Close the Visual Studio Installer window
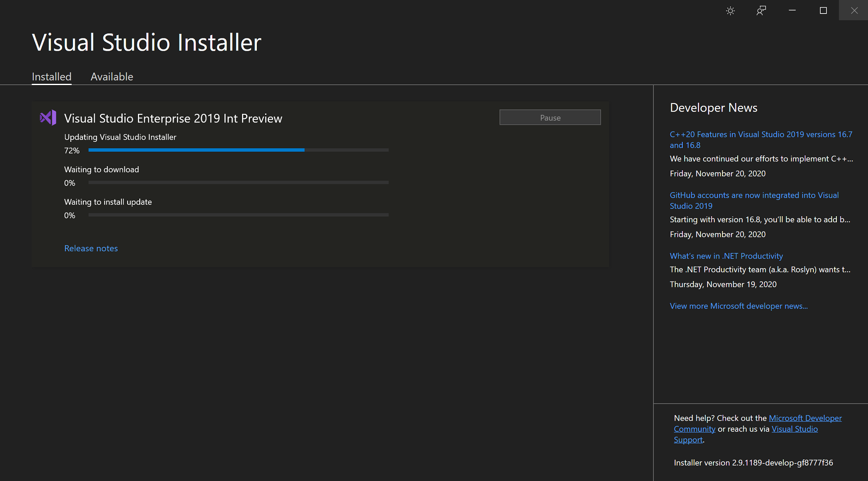This screenshot has height=481, width=868. click(x=854, y=10)
